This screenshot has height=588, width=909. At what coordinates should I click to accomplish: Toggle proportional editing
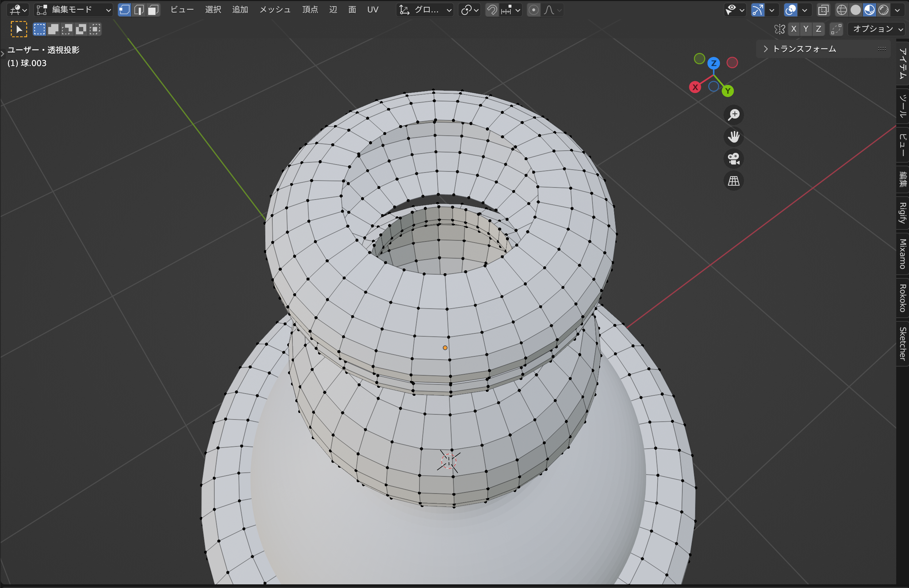(x=534, y=10)
